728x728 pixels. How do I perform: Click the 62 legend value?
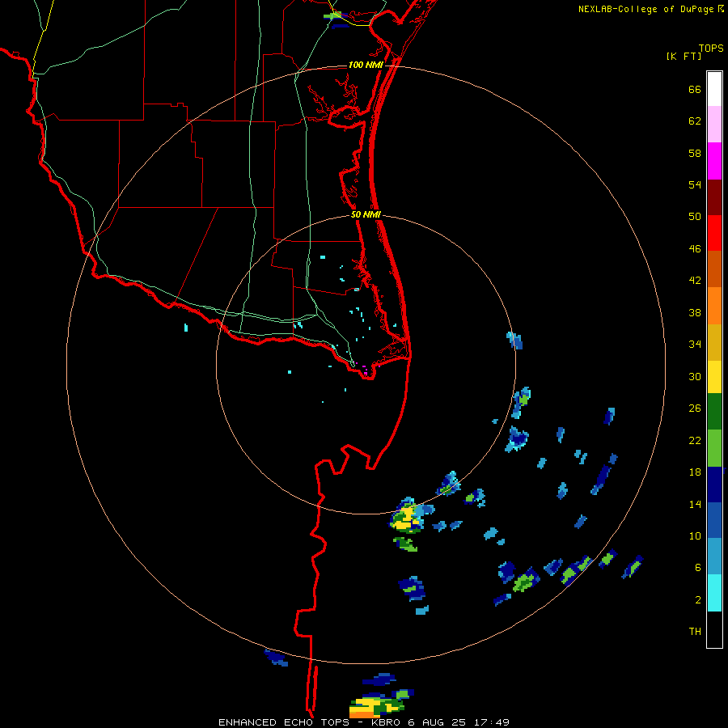pos(695,121)
